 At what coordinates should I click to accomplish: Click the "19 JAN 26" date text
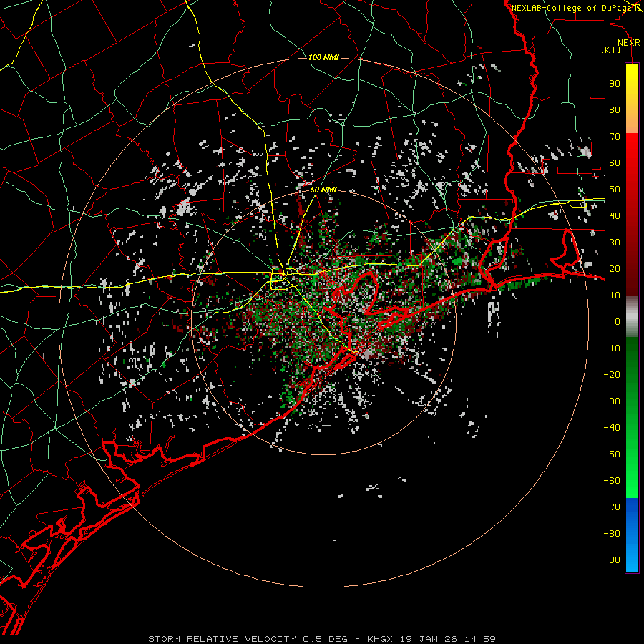pyautogui.click(x=429, y=639)
